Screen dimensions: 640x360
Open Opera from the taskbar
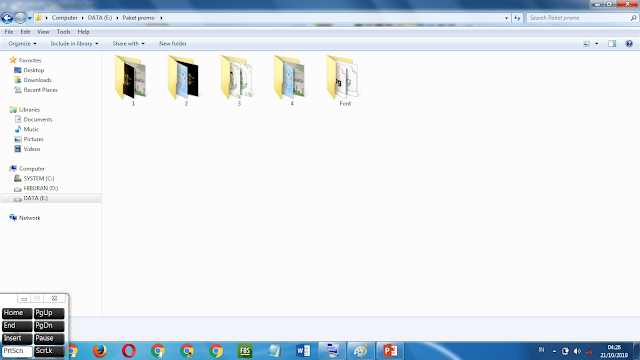pyautogui.click(x=129, y=351)
